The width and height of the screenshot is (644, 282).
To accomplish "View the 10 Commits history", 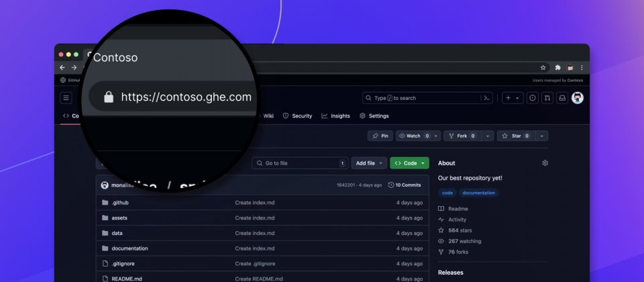I will (405, 185).
